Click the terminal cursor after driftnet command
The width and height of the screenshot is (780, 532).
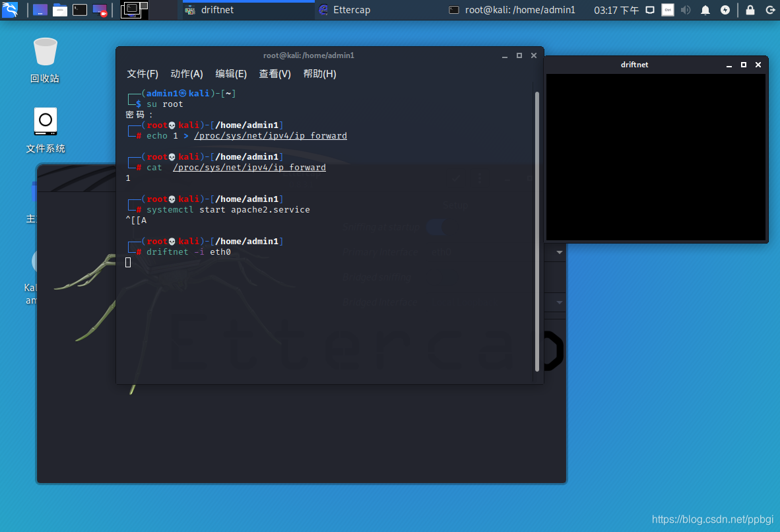point(128,262)
